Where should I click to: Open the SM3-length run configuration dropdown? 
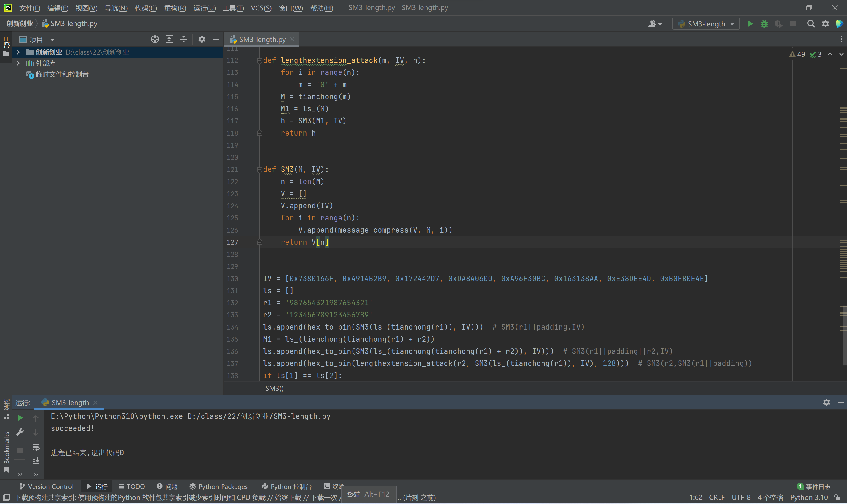pos(706,24)
